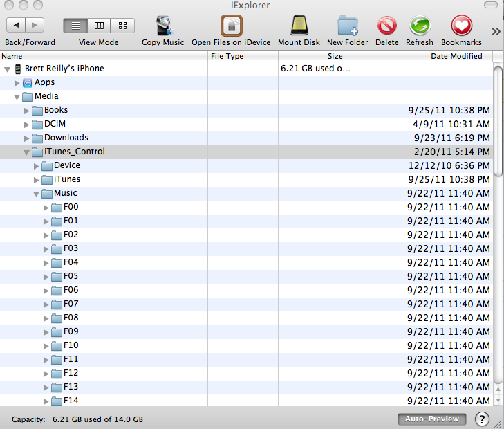This screenshot has height=429, width=504.
Task: Click the scrollbar down arrow
Action: click(x=498, y=401)
